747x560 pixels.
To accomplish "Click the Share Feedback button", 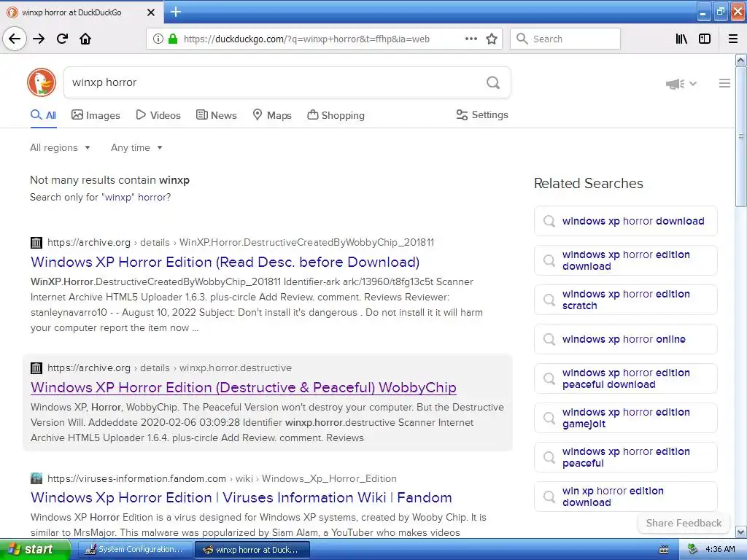I will pyautogui.click(x=684, y=523).
